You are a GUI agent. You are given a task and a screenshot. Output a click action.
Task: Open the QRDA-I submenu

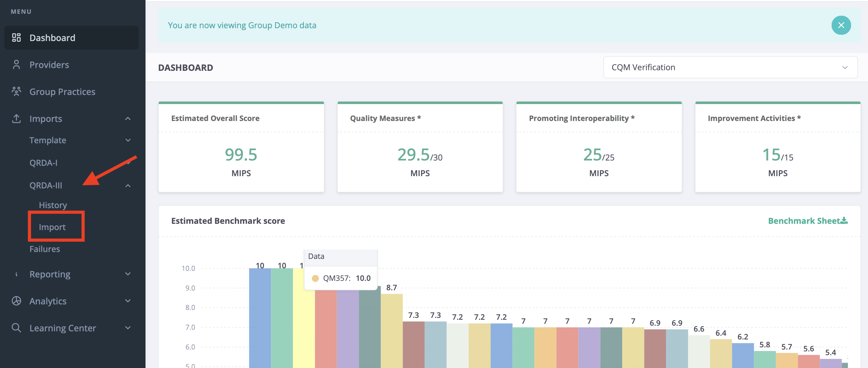tap(44, 163)
